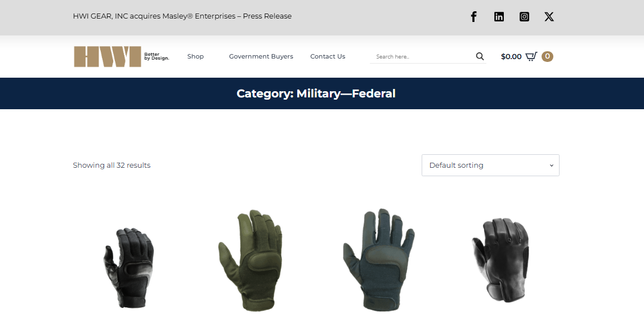Open the olive green glove product
644x322 pixels.
click(x=250, y=261)
